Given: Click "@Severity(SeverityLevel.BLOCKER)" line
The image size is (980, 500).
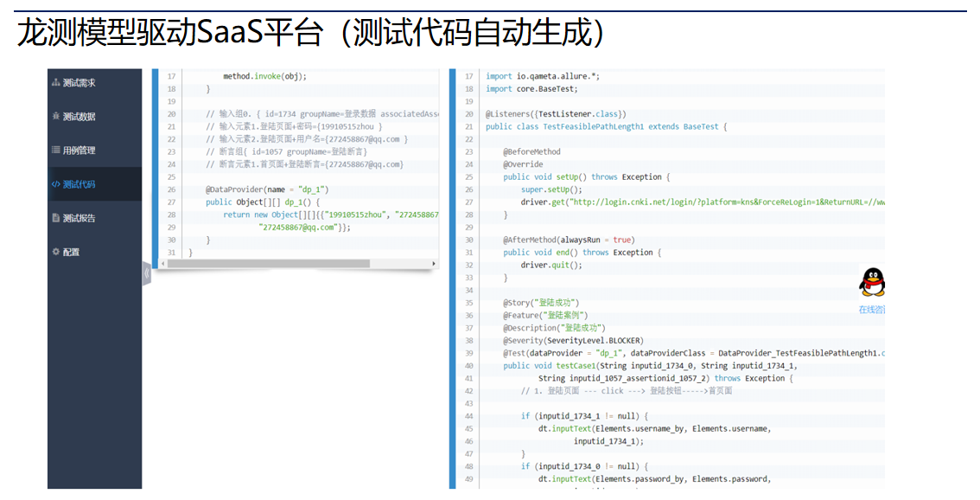Looking at the screenshot, I should point(573,341).
